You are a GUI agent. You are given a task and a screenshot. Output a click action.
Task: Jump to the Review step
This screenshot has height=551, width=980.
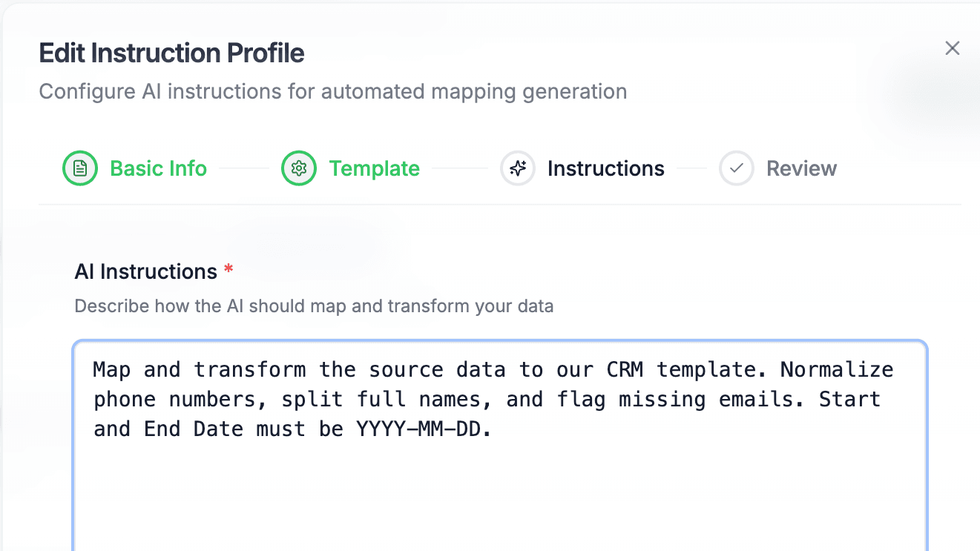point(801,168)
